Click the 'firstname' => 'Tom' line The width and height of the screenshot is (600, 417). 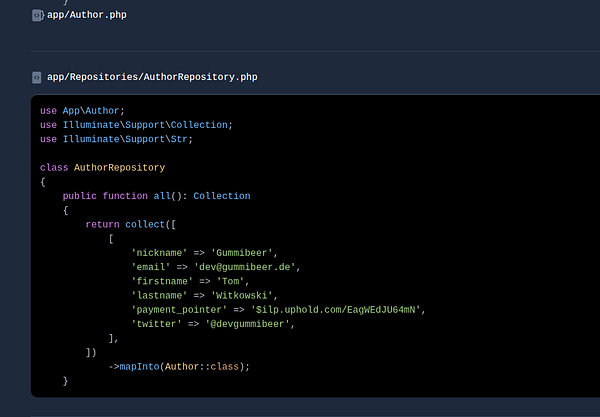[190, 281]
